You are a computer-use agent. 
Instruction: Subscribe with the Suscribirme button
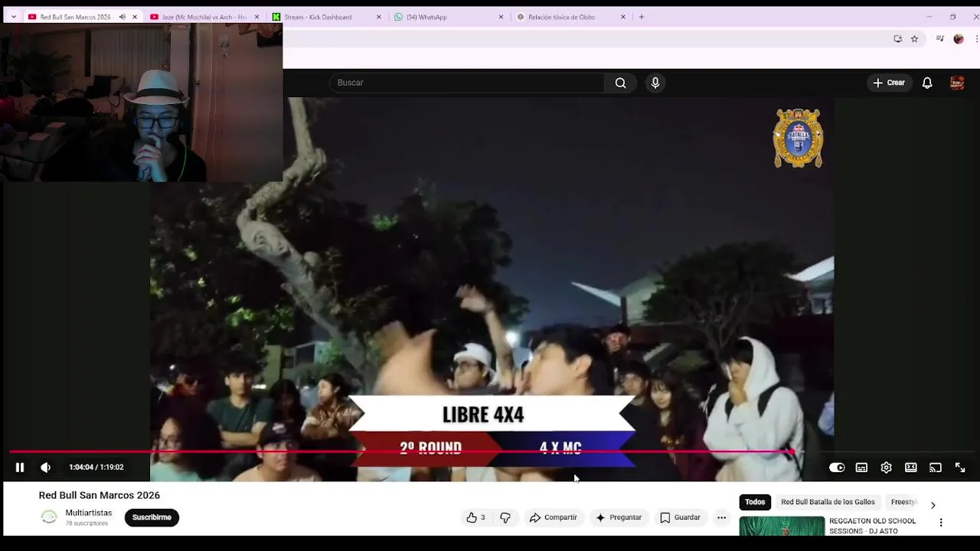coord(152,518)
